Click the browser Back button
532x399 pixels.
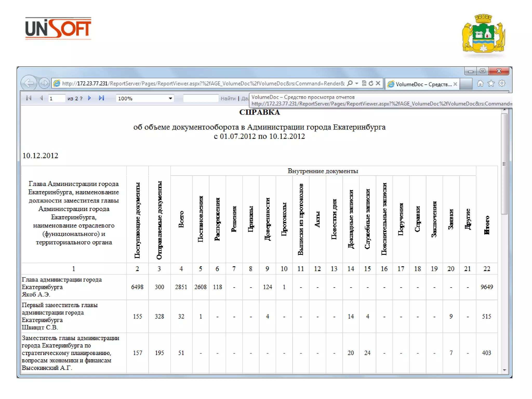tap(29, 83)
